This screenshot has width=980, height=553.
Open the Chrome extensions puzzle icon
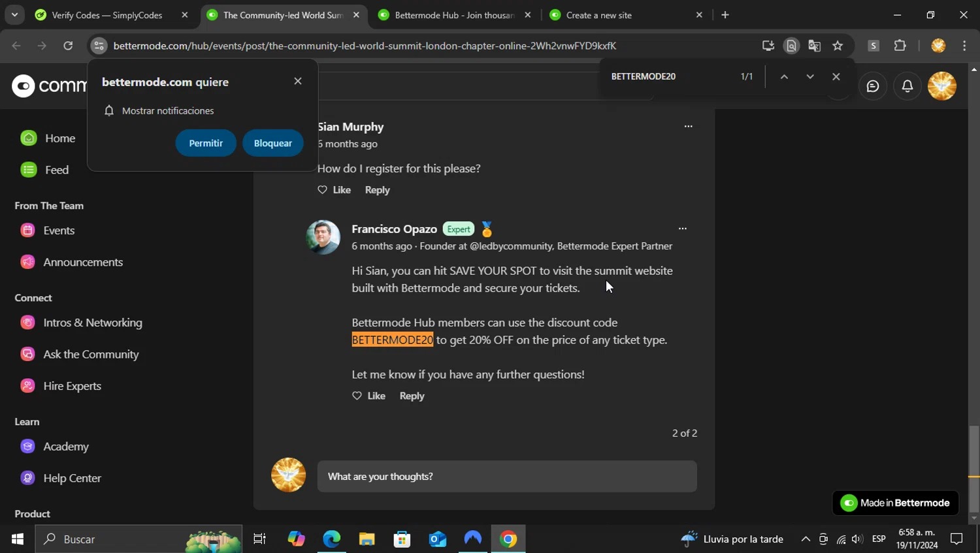point(900,46)
